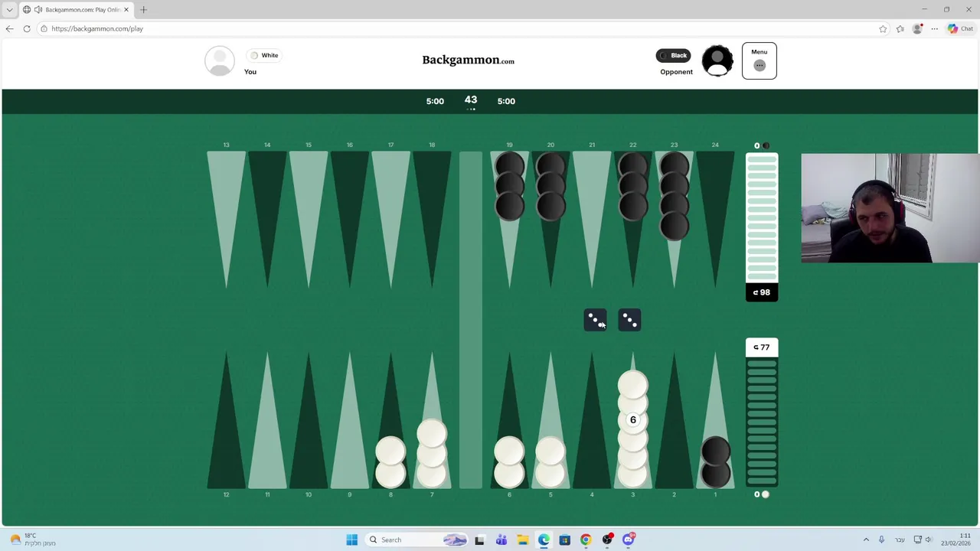
Task: Go back in browser
Action: 9,28
